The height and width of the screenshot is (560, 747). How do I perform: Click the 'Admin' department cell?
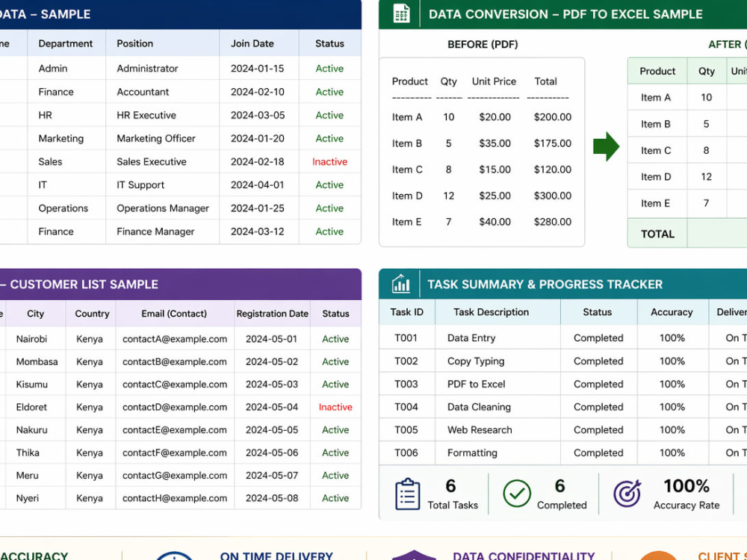[x=53, y=68]
